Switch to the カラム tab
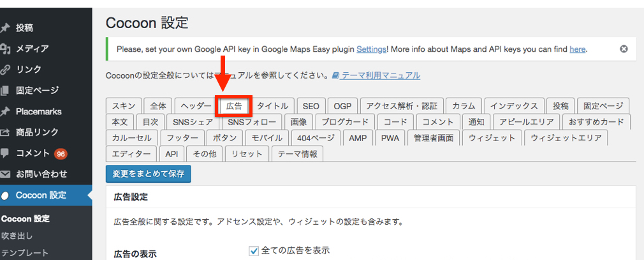Viewport: 644px width, 260px height. [x=464, y=106]
